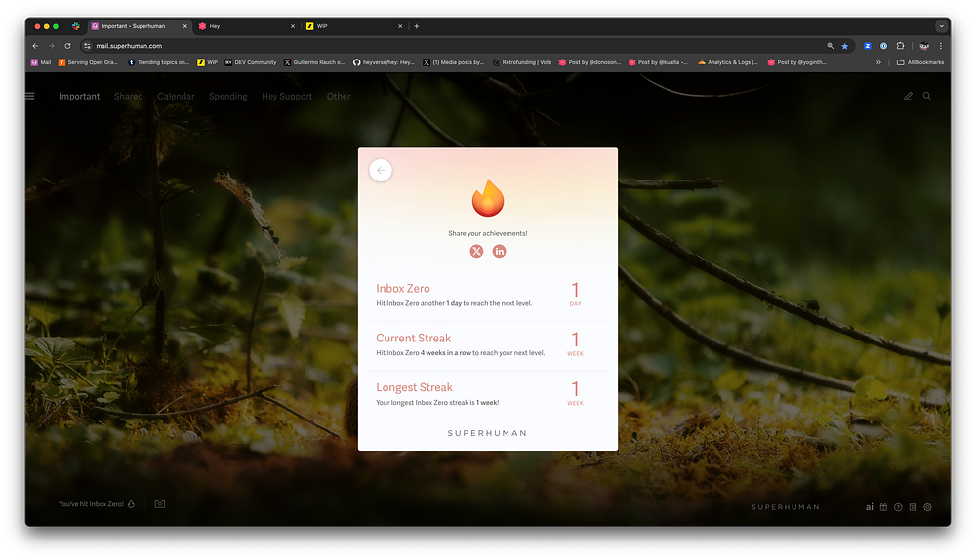
Task: Expand the tab search dropdown
Action: tap(941, 26)
